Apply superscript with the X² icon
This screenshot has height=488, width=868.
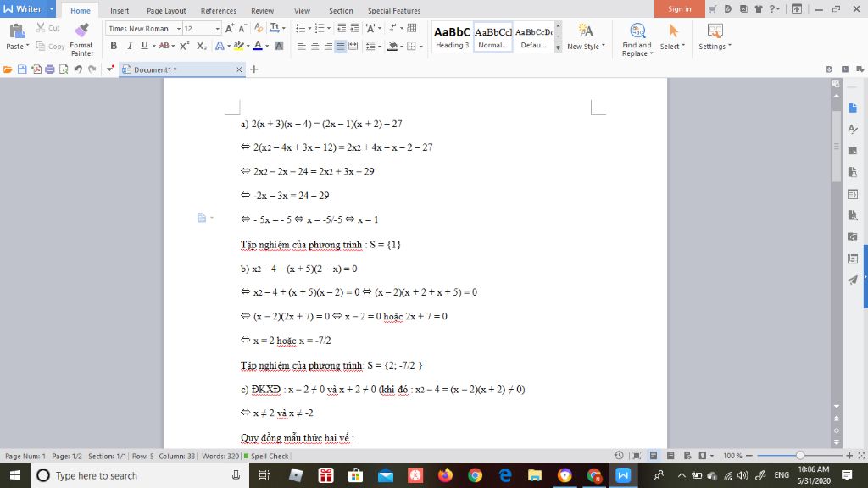(184, 46)
